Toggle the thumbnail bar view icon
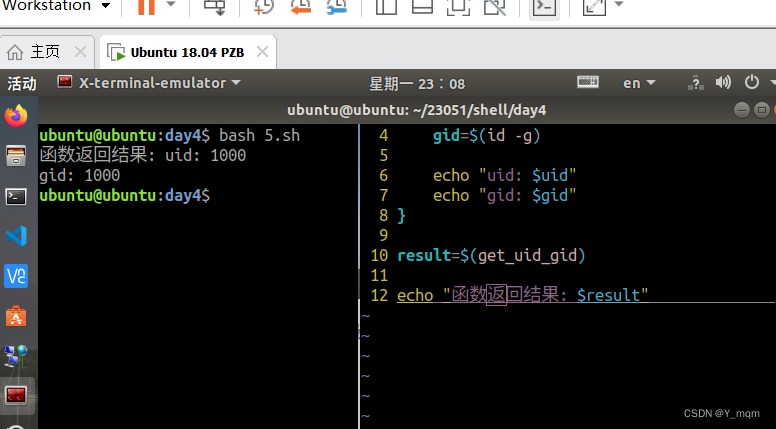The image size is (776, 429). pyautogui.click(x=422, y=7)
